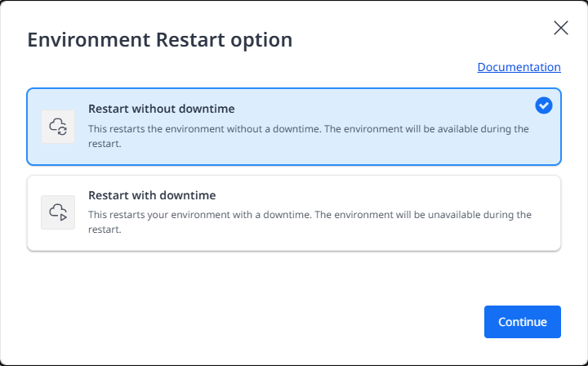This screenshot has width=588, height=366.
Task: Click the cloud play icon for restart with downtime
Action: coord(58,212)
